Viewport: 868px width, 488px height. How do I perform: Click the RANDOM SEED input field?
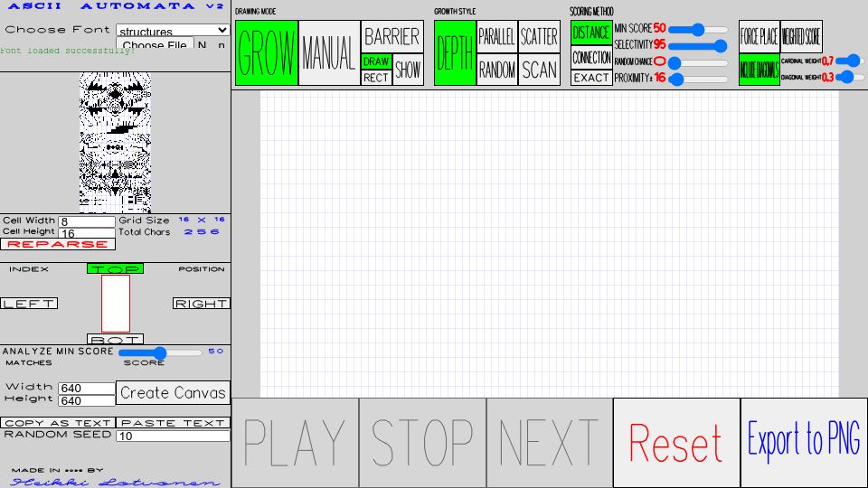(x=173, y=436)
